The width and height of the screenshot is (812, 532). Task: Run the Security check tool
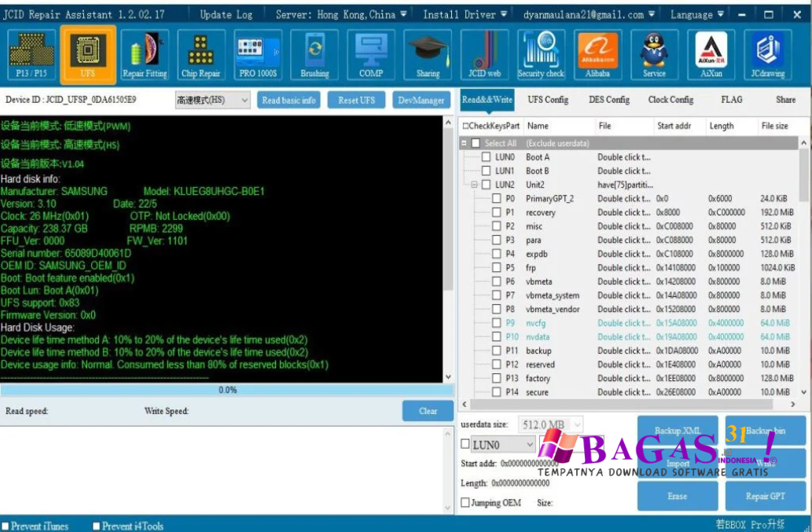[x=541, y=54]
